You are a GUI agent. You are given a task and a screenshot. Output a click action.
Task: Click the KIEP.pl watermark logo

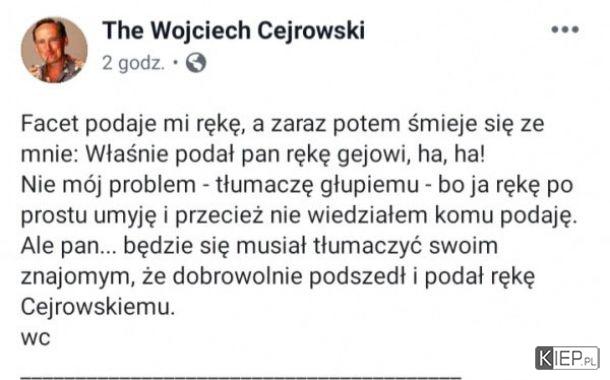tap(567, 358)
